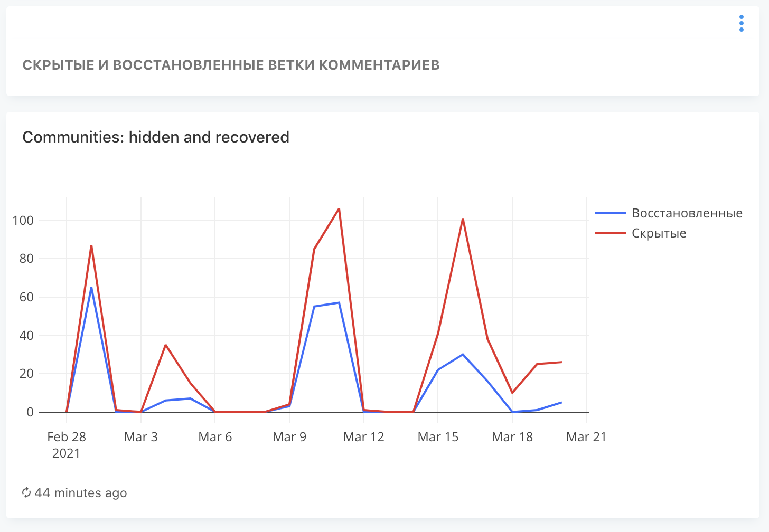
Task: Select the blue peak on Mar 16
Action: 463,354
